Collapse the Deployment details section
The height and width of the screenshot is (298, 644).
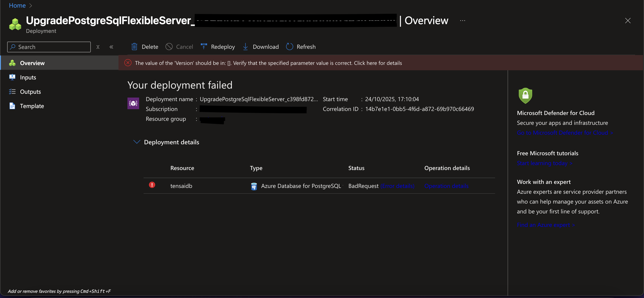[137, 142]
